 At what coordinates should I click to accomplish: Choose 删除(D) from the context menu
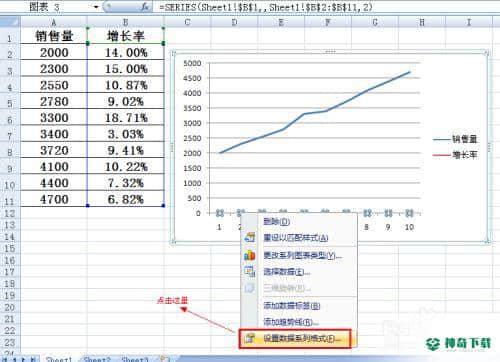point(277,221)
